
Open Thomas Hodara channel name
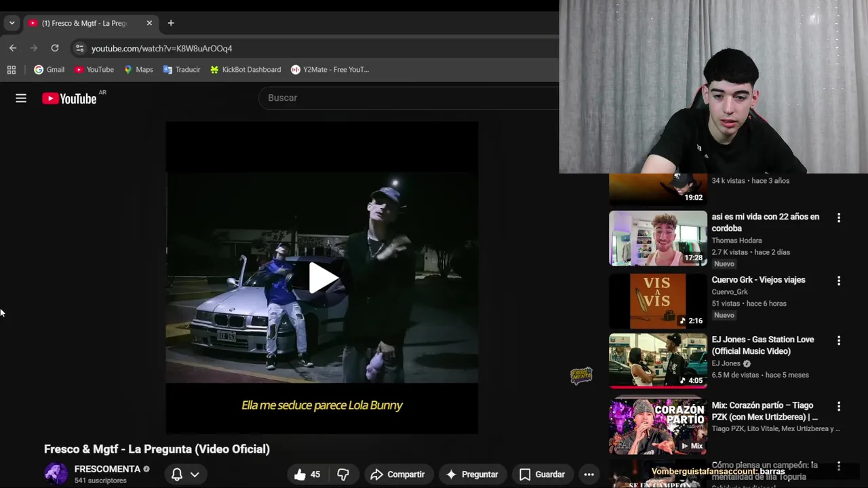736,241
